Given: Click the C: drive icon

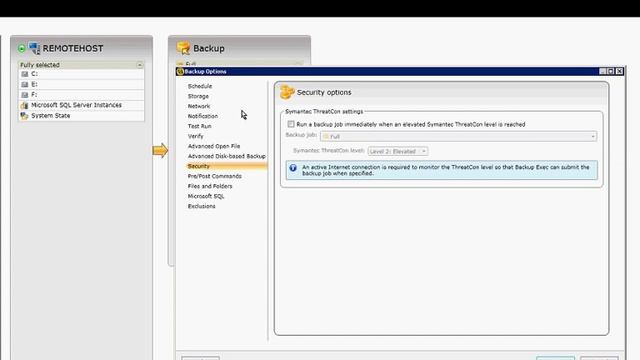Looking at the screenshot, I should 24,74.
